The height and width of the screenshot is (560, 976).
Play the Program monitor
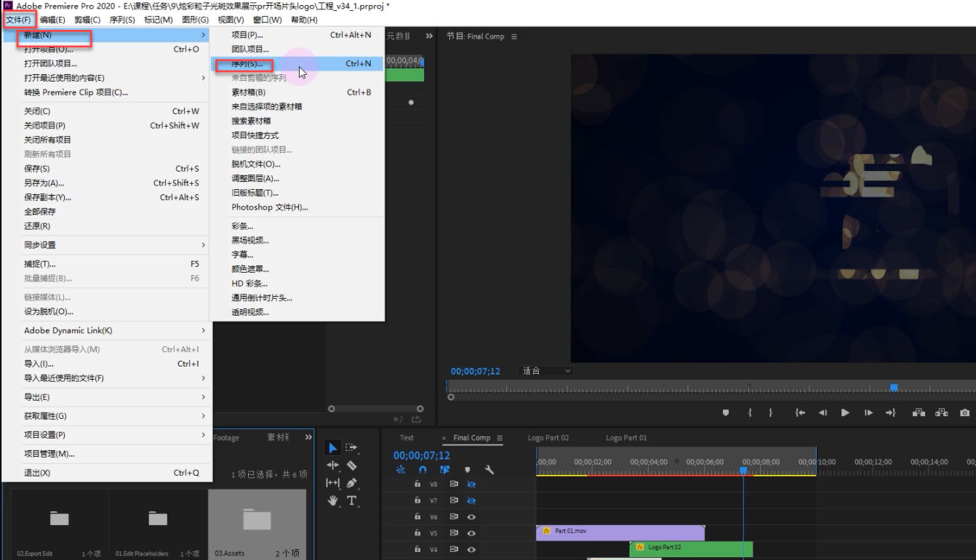[x=845, y=412]
